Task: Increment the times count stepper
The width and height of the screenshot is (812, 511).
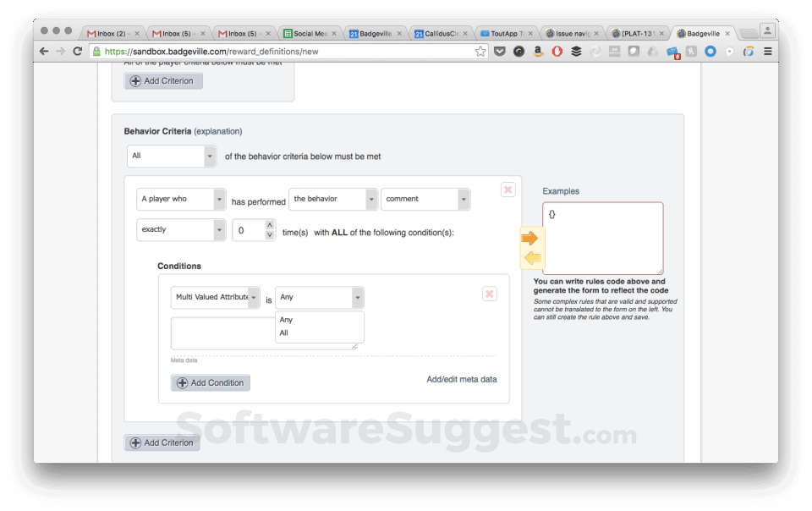Action: tap(269, 225)
